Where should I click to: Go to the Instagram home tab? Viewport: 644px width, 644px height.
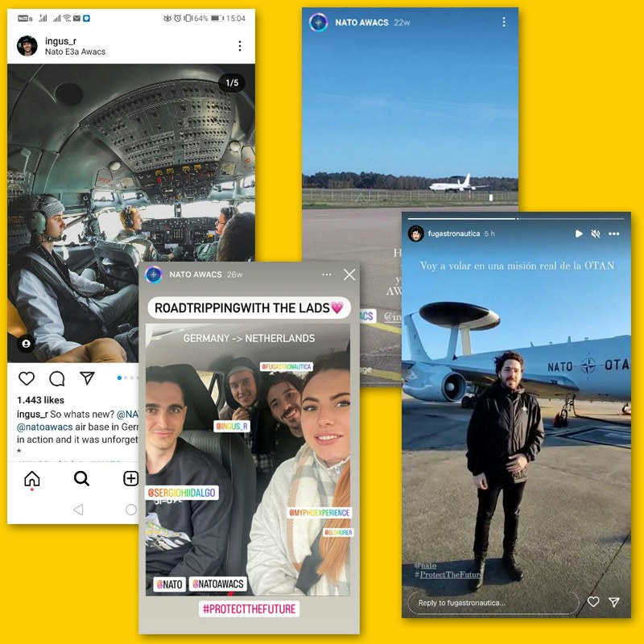point(32,478)
